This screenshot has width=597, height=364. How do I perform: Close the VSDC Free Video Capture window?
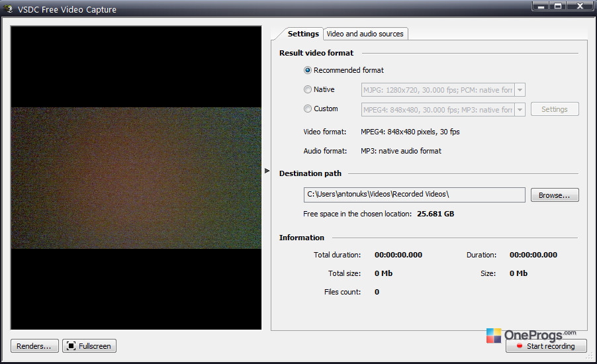coord(580,6)
